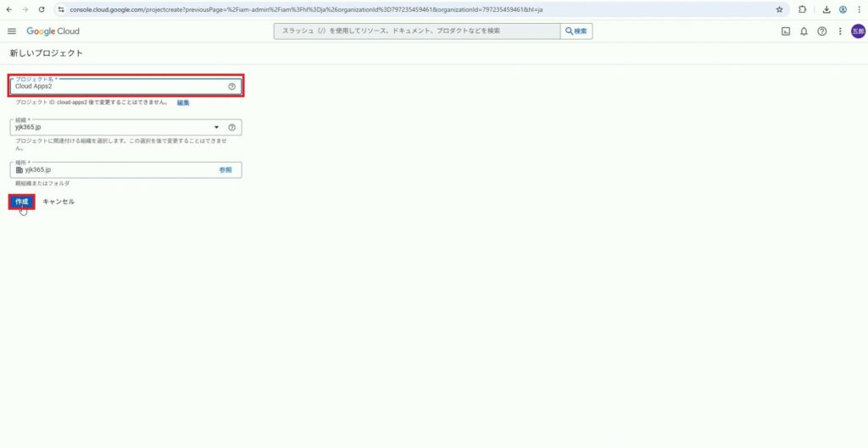Viewport: 868px width, 448px height.
Task: Click the 編集 link for project ID
Action: (x=183, y=102)
